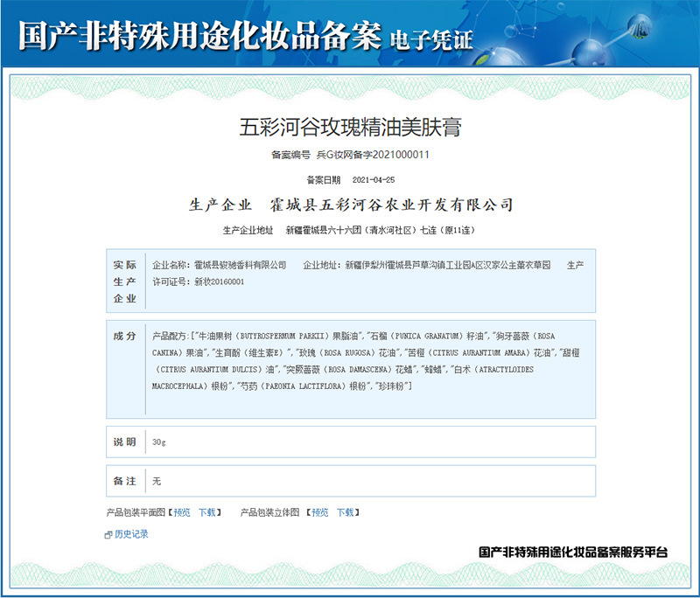Open 预览 for 产品包装立体图

coord(319,512)
